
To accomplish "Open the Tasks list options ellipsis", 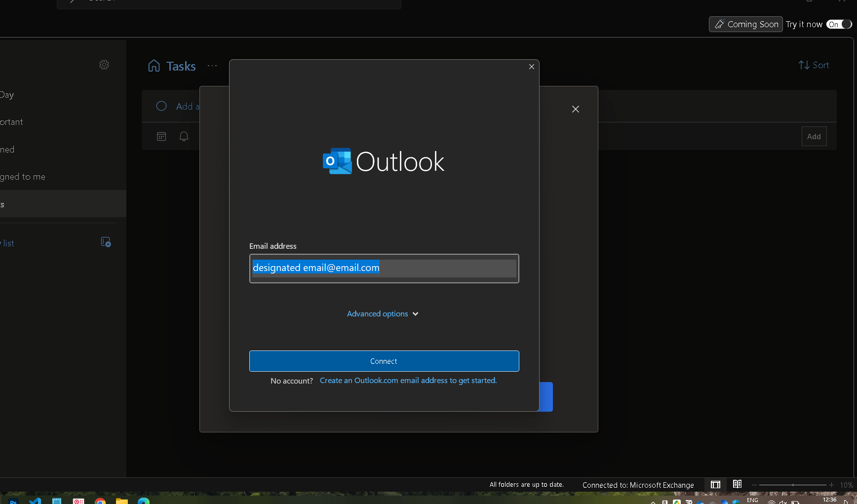I will click(212, 66).
